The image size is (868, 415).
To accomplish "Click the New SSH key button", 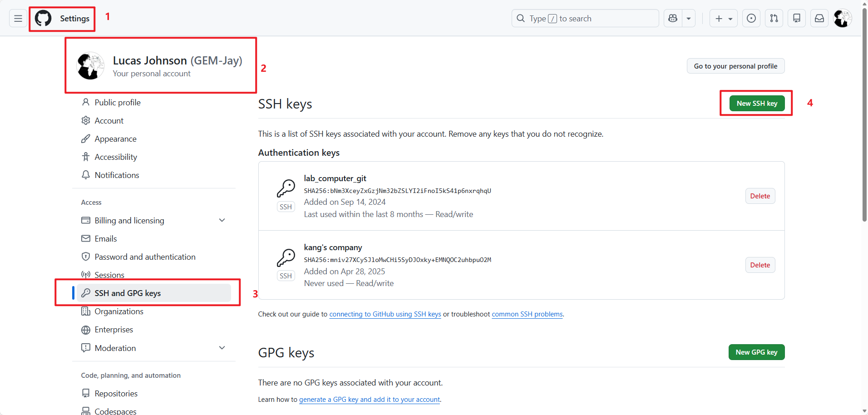I will click(x=757, y=104).
